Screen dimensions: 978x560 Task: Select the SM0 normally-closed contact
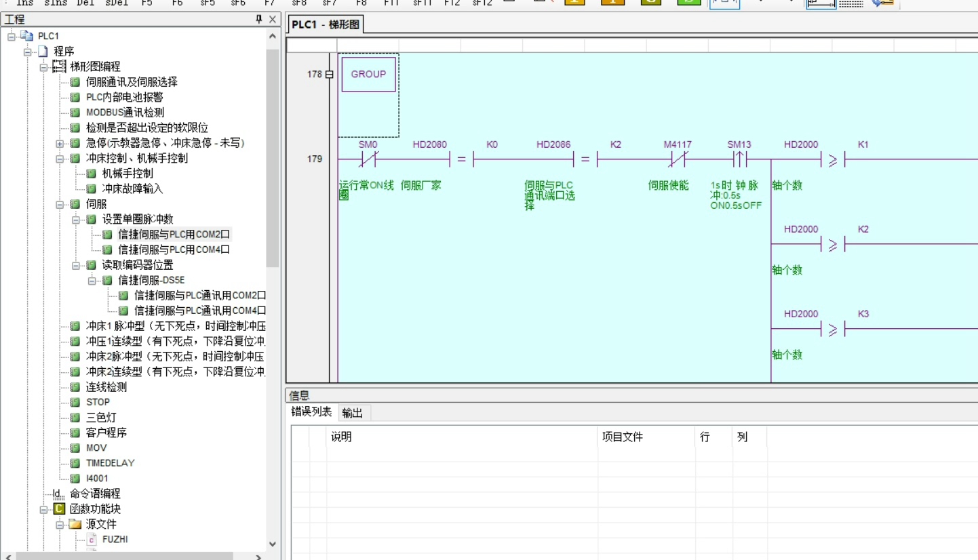pos(368,159)
